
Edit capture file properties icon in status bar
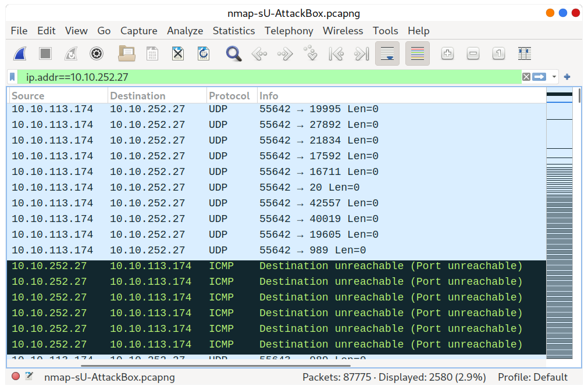pos(29,376)
